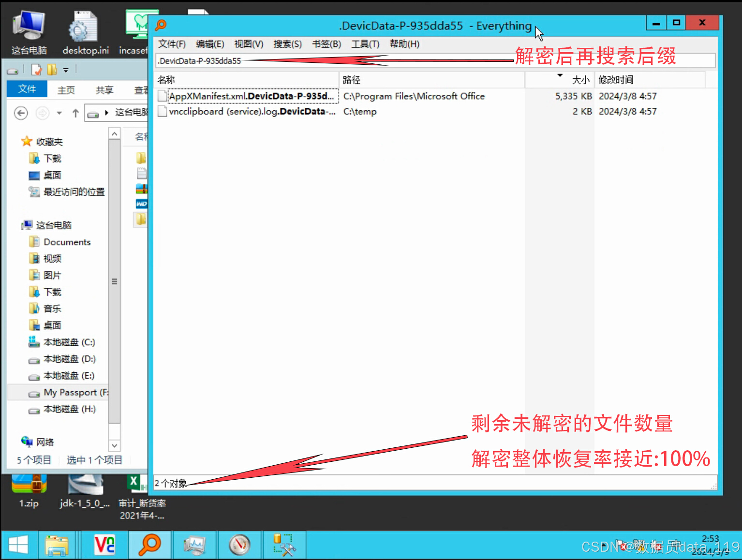
Task: Sort results by 修改时间 column
Action: tap(616, 80)
